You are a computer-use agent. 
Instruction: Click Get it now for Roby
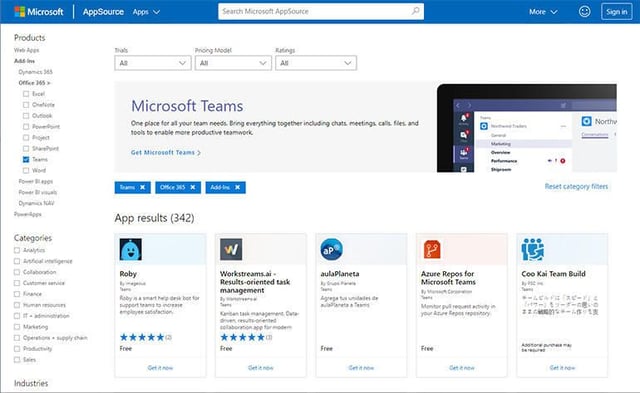click(160, 368)
